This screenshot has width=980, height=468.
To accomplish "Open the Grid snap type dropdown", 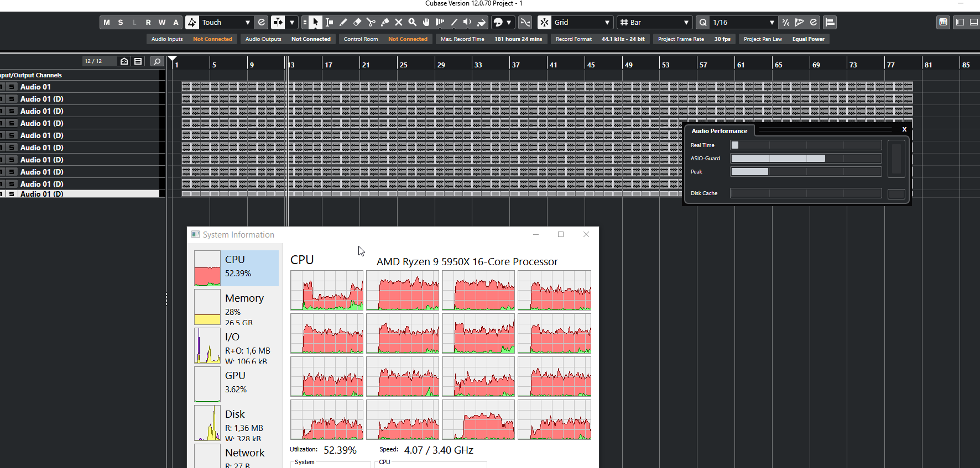I will [582, 22].
